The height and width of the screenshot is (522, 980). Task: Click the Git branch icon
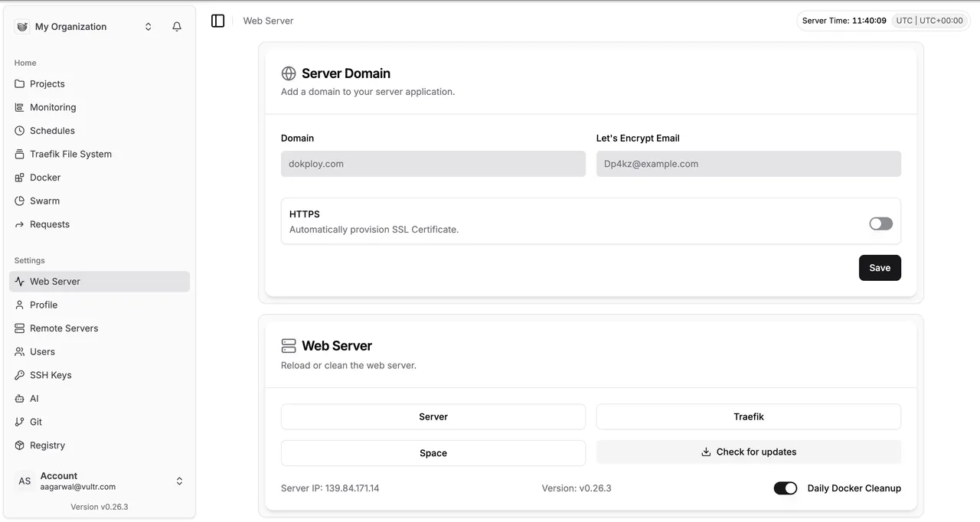click(20, 422)
